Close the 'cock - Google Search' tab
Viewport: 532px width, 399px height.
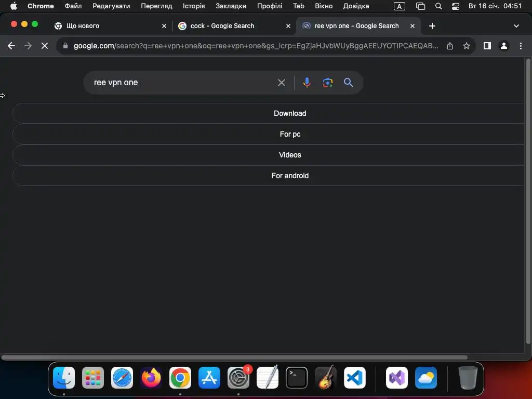pos(288,26)
